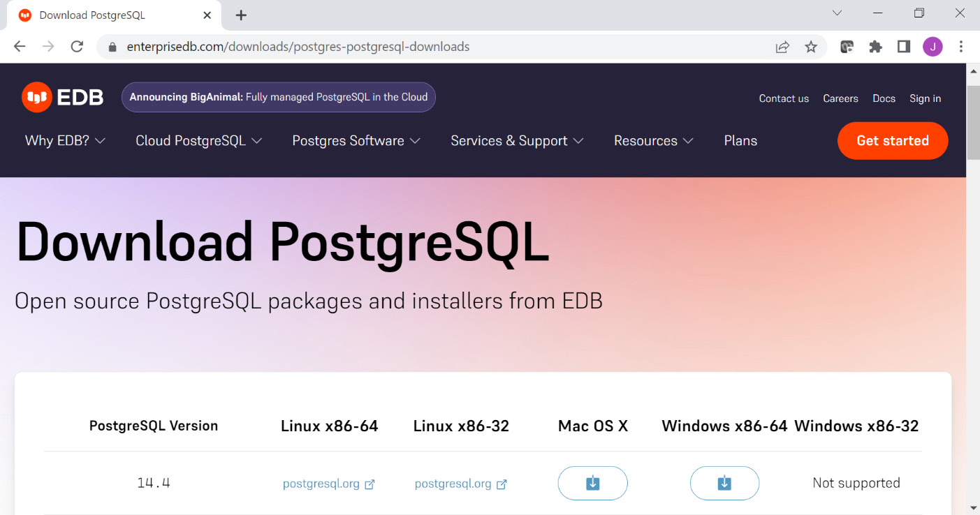Viewport: 980px width, 515px height.
Task: Click the Windows x86-32 column header
Action: (x=856, y=426)
